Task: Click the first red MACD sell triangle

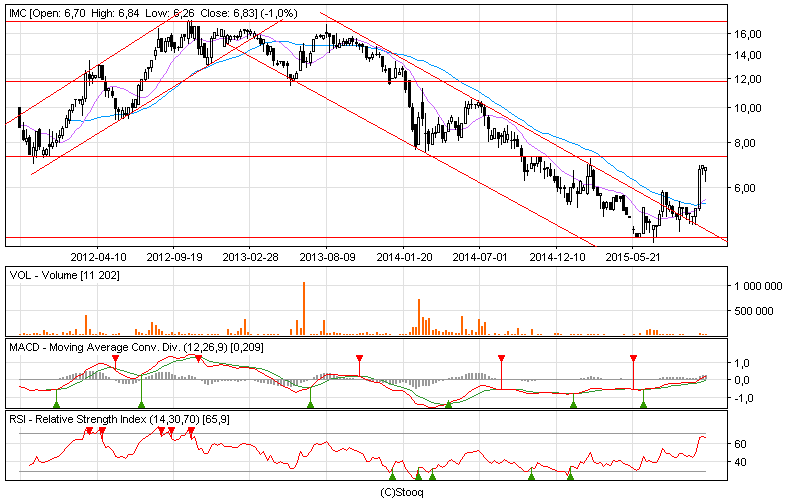Action: point(115,359)
